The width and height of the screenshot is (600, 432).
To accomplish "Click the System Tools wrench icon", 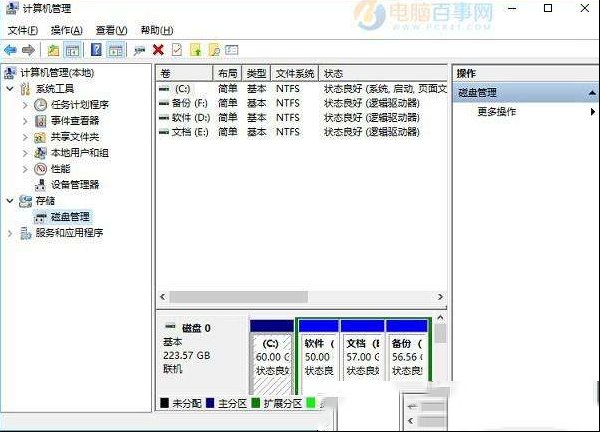I will point(25,89).
